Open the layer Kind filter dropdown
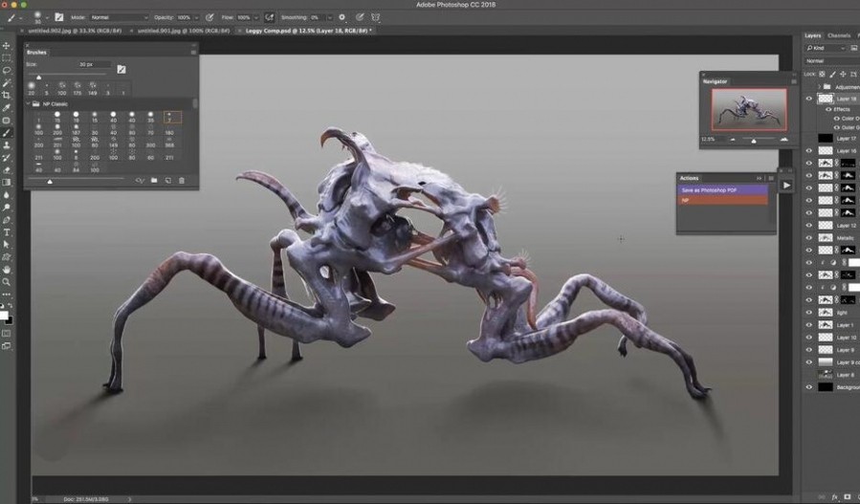This screenshot has width=860, height=504. tap(826, 48)
